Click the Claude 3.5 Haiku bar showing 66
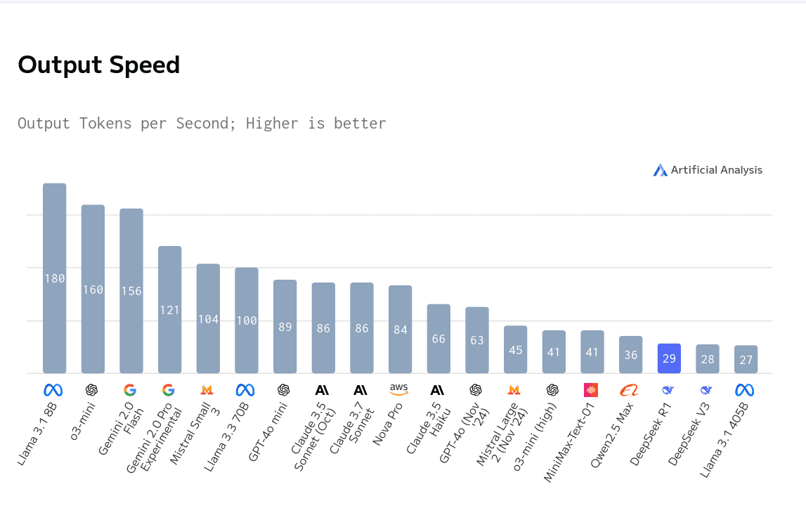The height and width of the screenshot is (532, 806). click(x=438, y=339)
